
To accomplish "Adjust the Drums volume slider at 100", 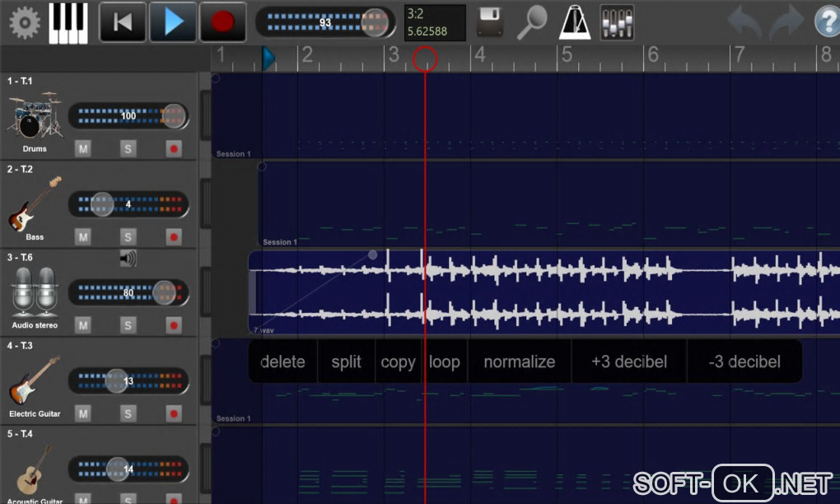I will 128,115.
